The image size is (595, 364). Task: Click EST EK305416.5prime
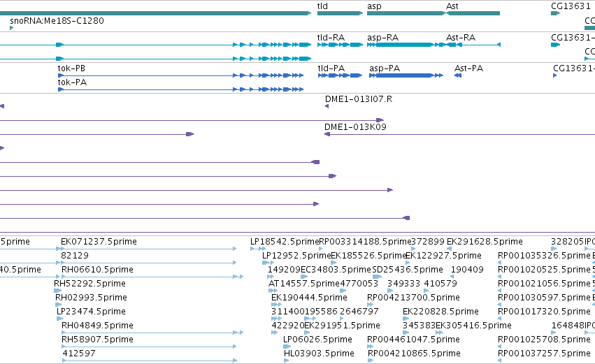pyautogui.click(x=473, y=326)
